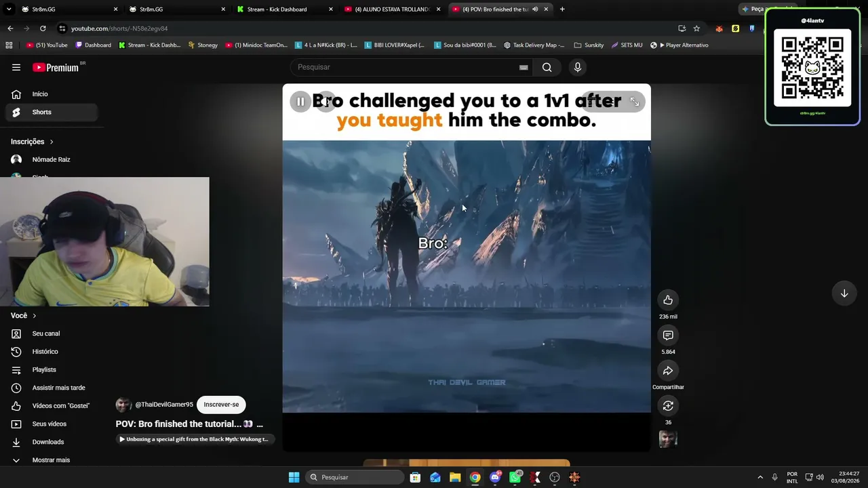The image size is (868, 488).
Task: View site information icon in address bar
Action: [x=62, y=28]
